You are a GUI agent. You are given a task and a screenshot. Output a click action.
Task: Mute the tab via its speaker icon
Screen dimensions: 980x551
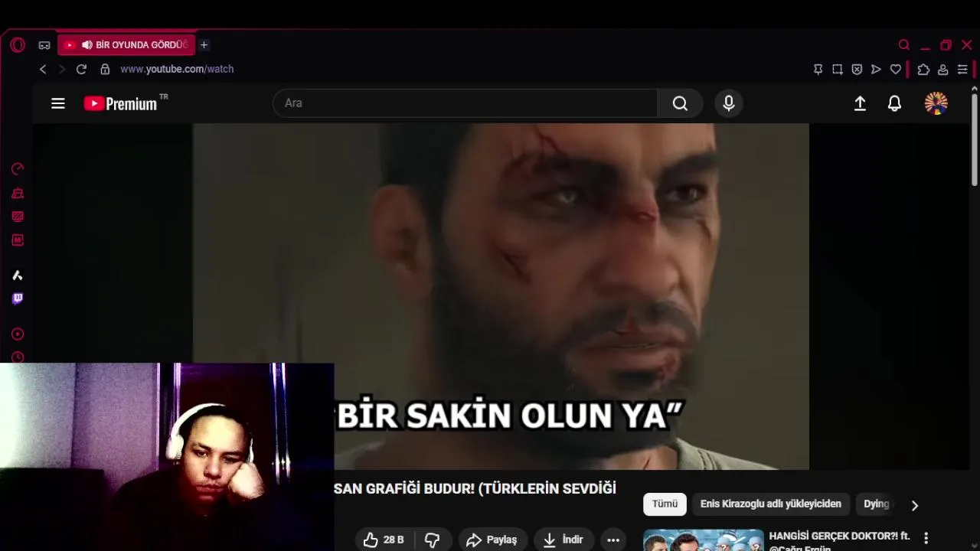[x=87, y=45]
